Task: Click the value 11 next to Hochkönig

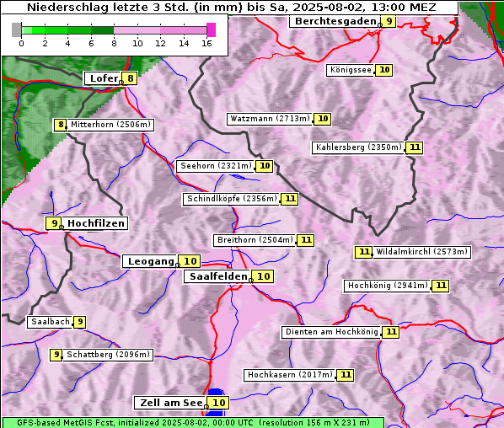Action: point(441,286)
